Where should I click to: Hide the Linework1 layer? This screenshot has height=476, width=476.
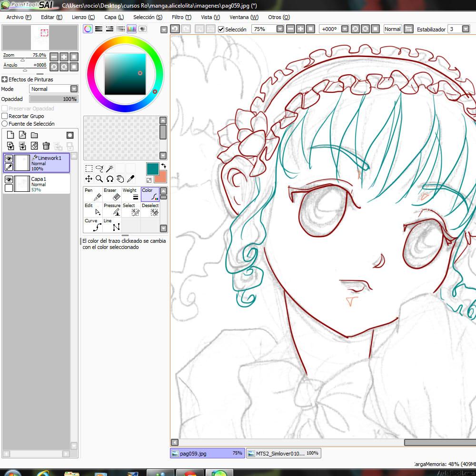[9, 159]
